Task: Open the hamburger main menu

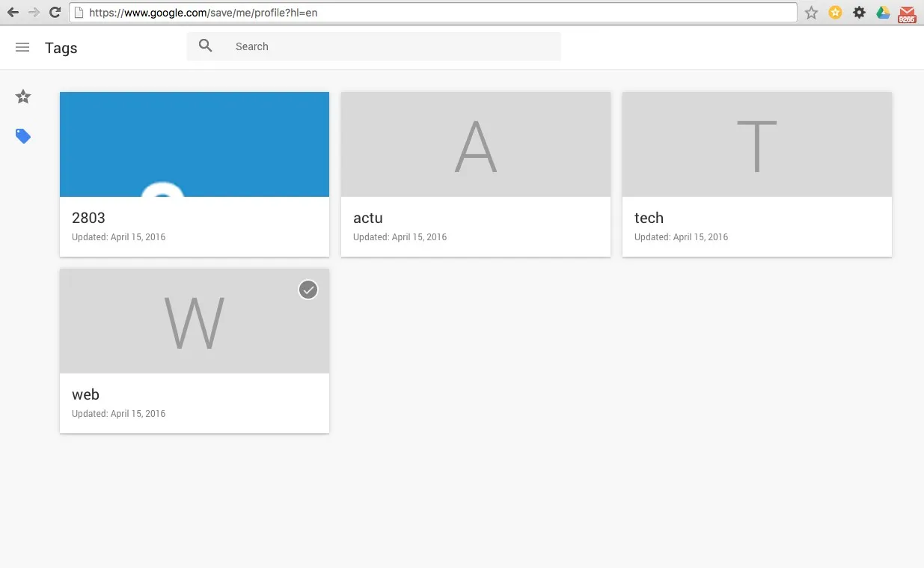Action: click(22, 47)
